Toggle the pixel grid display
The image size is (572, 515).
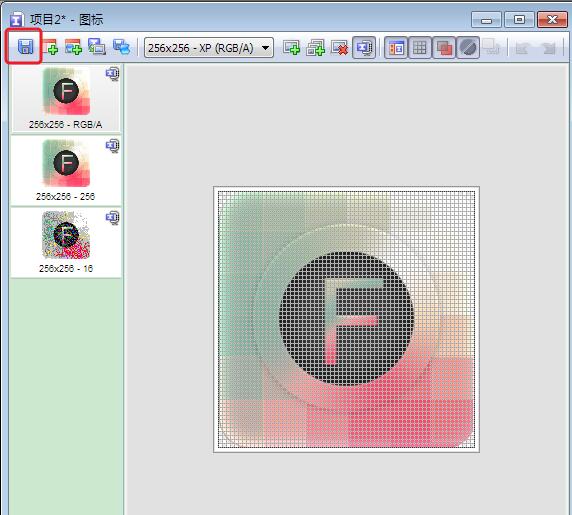click(x=420, y=47)
